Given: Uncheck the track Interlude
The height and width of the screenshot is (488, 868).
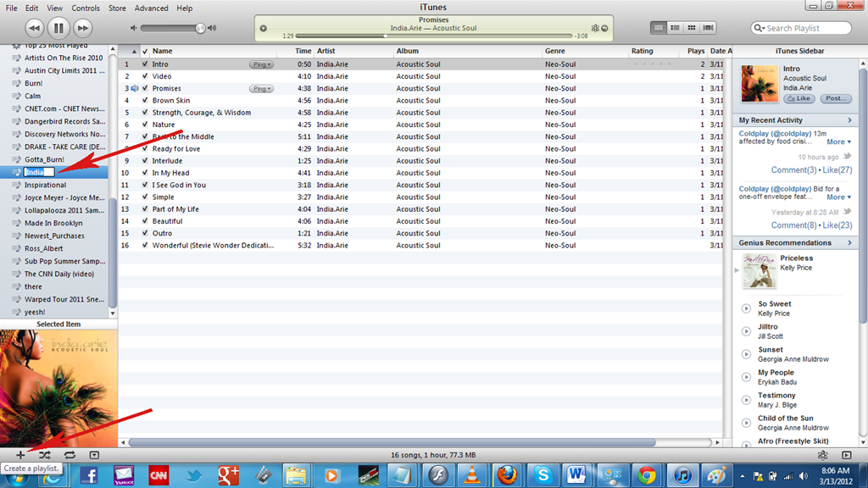Looking at the screenshot, I should 145,160.
